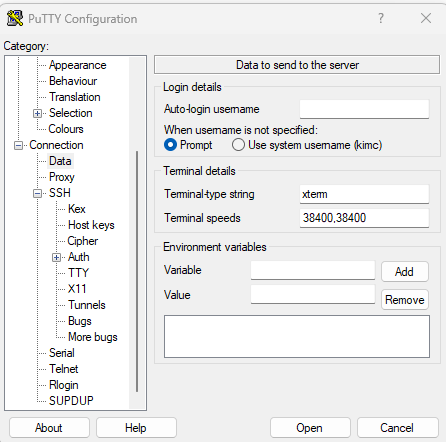Open the Serial settings
Viewport: 446px width, 442px height.
(62, 353)
